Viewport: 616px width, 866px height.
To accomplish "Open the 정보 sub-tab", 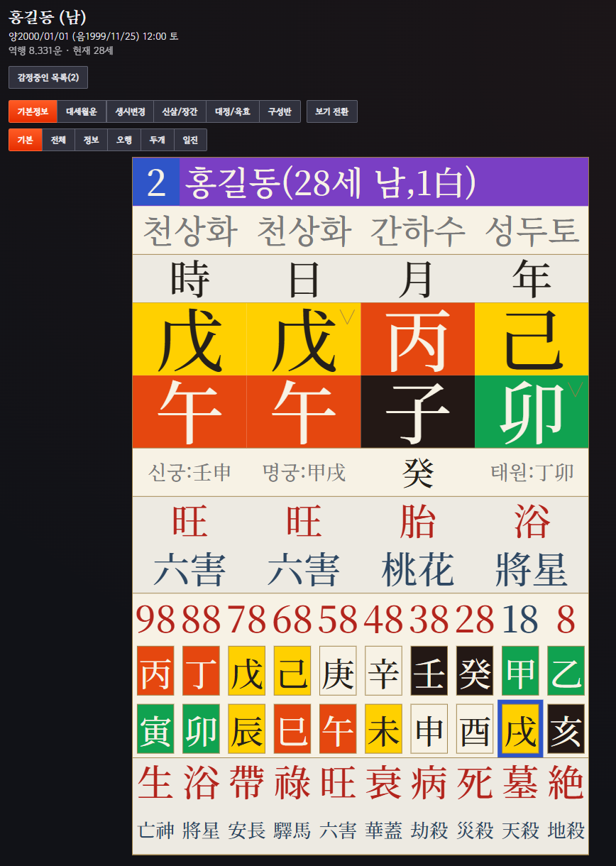I will click(91, 140).
